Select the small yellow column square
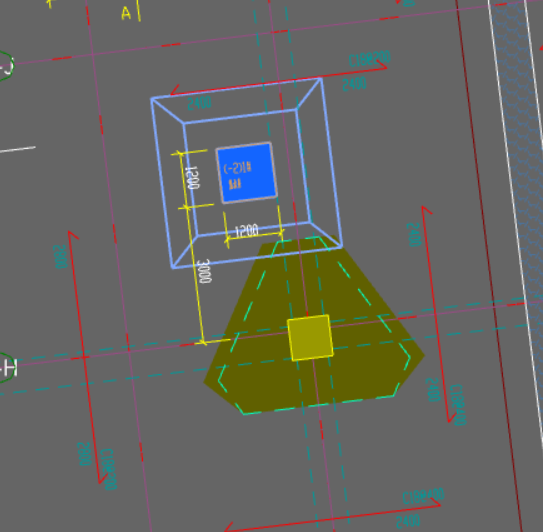Image resolution: width=543 pixels, height=532 pixels. point(310,338)
